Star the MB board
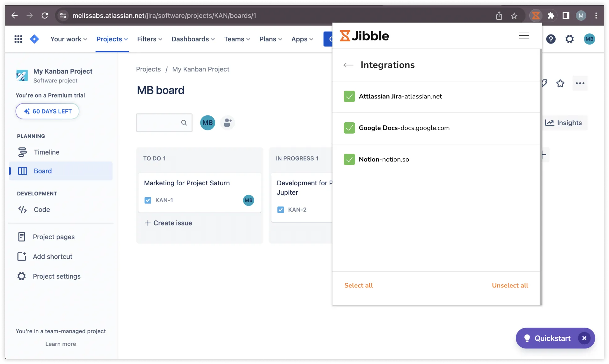Image resolution: width=609 pixels, height=364 pixels. click(x=560, y=83)
